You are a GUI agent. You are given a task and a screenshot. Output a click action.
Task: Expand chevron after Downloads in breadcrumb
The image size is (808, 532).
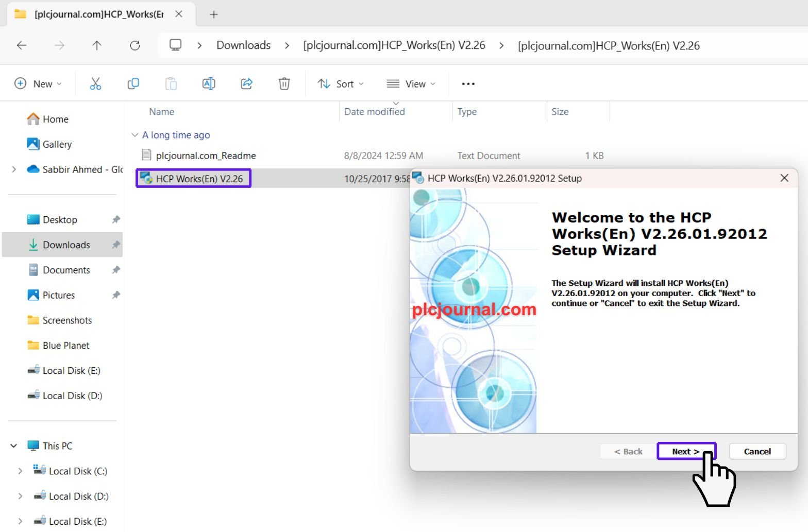coord(287,45)
